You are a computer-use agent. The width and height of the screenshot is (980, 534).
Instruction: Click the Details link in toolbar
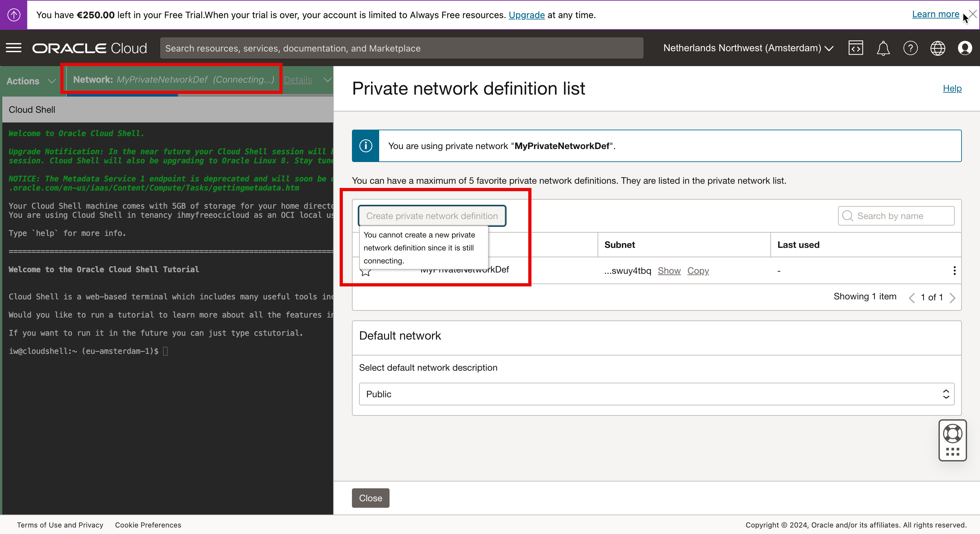tap(297, 80)
